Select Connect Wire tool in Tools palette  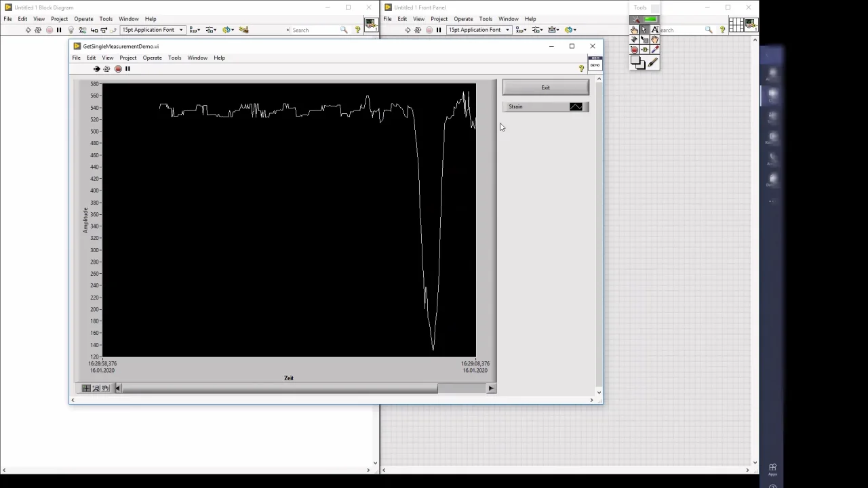[634, 40]
